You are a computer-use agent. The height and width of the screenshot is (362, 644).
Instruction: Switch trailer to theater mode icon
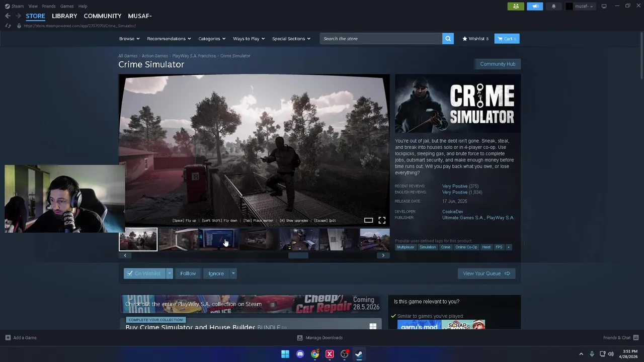point(368,220)
